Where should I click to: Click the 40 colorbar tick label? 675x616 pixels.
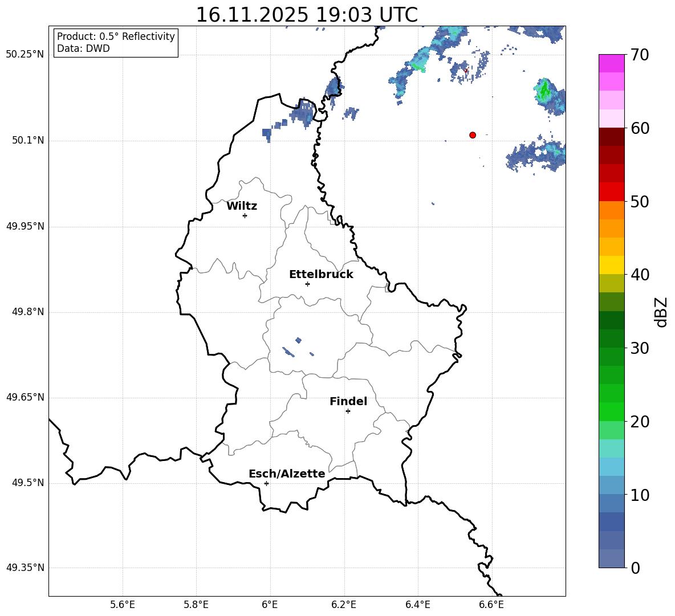click(640, 275)
